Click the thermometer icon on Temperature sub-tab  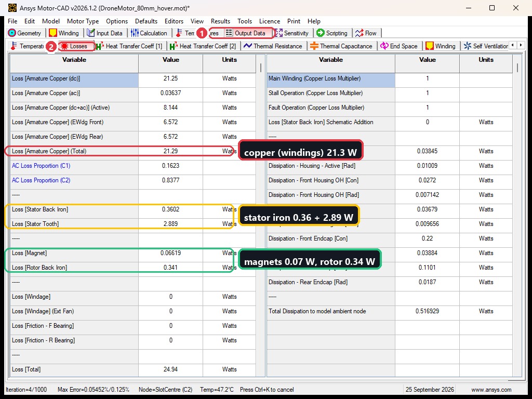click(14, 46)
